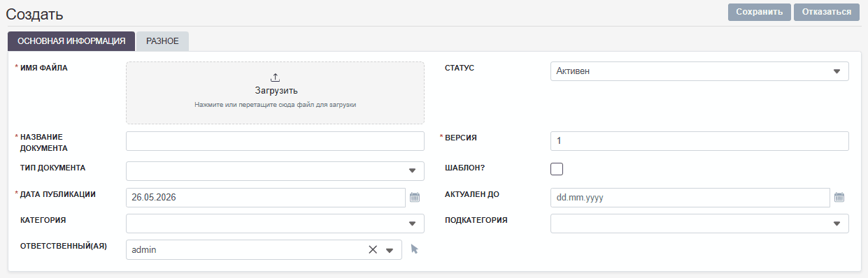The width and height of the screenshot is (868, 278).
Task: Click the Актуален до date field
Action: [690, 198]
